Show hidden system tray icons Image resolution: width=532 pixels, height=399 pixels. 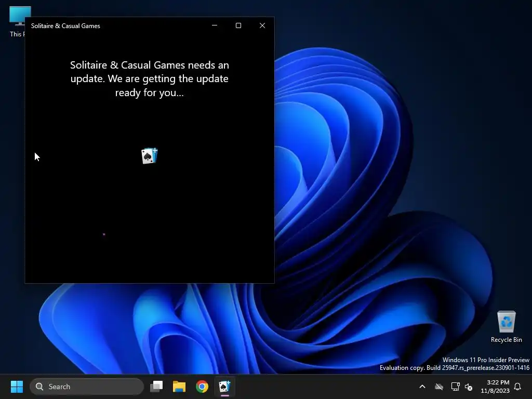click(x=422, y=387)
